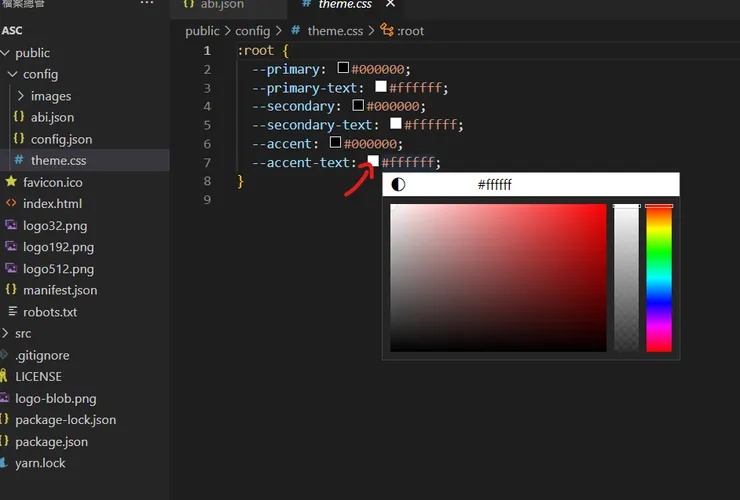The image size is (740, 500).
Task: Click the public breadcrumb segment
Action: coord(202,31)
